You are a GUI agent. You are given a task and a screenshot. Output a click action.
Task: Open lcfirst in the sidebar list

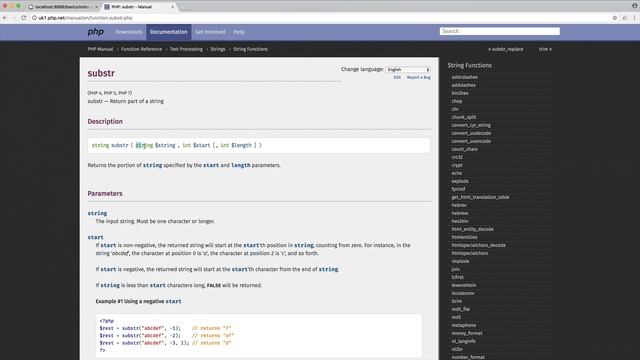(458, 277)
